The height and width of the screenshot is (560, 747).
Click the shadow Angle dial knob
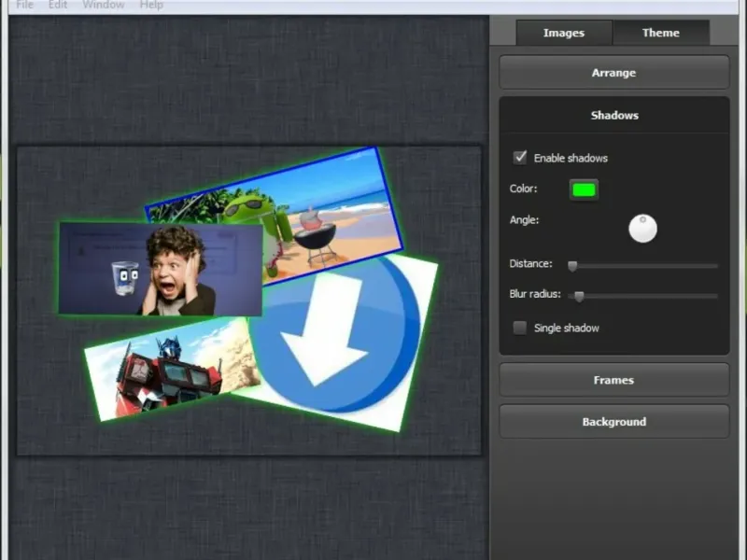click(642, 228)
